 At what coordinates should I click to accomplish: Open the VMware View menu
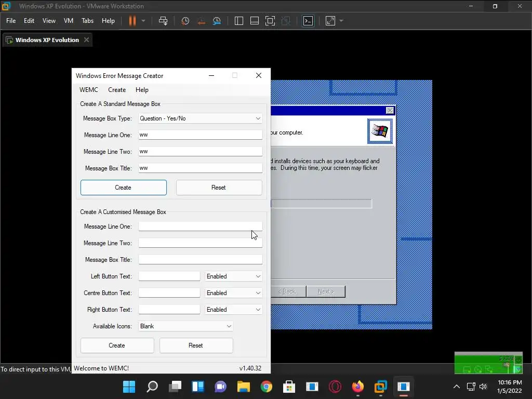(x=49, y=21)
